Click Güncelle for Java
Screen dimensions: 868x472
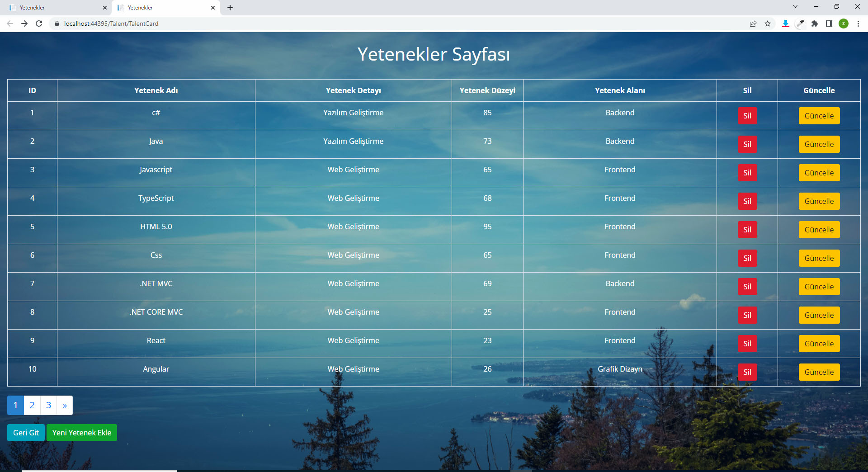click(819, 144)
